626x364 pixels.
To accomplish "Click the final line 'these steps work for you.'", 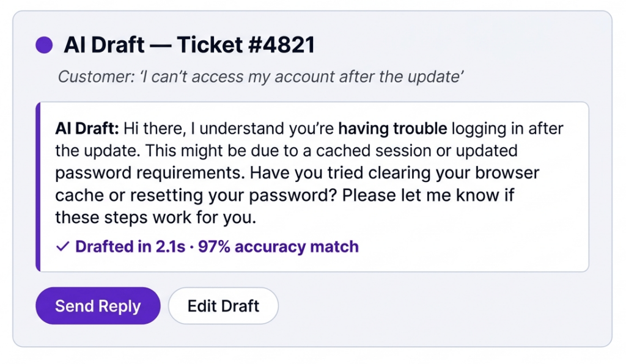I will (x=156, y=217).
